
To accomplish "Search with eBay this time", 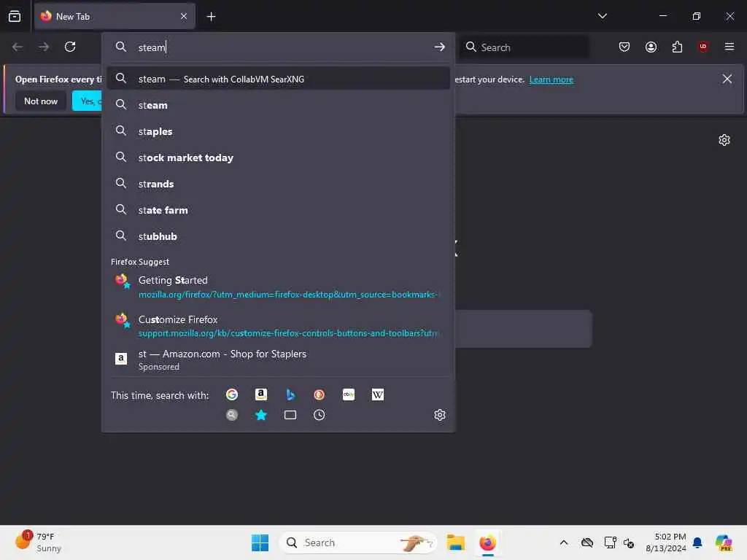I will (x=348, y=394).
